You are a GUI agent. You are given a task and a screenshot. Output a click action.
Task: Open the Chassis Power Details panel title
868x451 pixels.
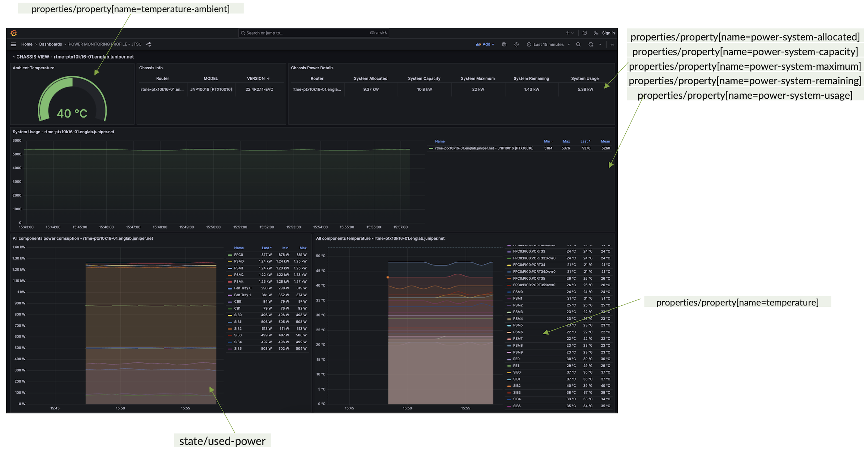coord(312,68)
